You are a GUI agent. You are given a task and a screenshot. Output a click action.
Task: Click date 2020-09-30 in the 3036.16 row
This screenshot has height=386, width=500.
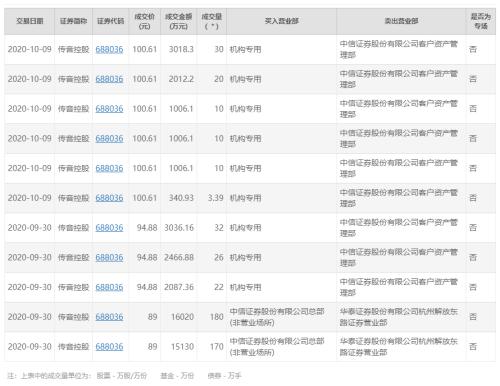pos(30,228)
